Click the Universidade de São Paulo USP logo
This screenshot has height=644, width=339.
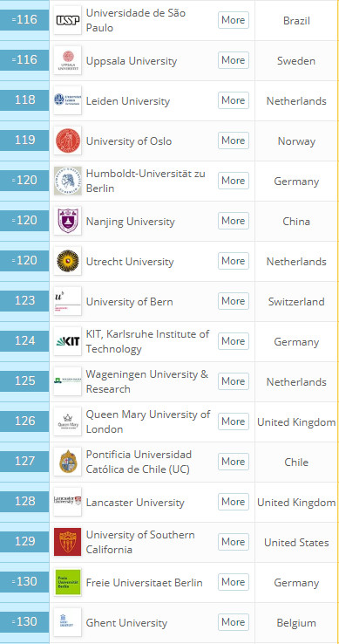click(x=68, y=20)
